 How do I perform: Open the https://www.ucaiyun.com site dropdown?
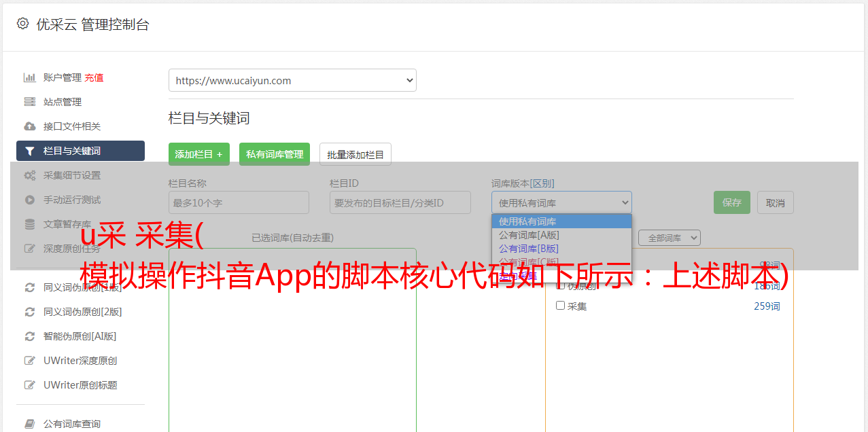coord(292,80)
